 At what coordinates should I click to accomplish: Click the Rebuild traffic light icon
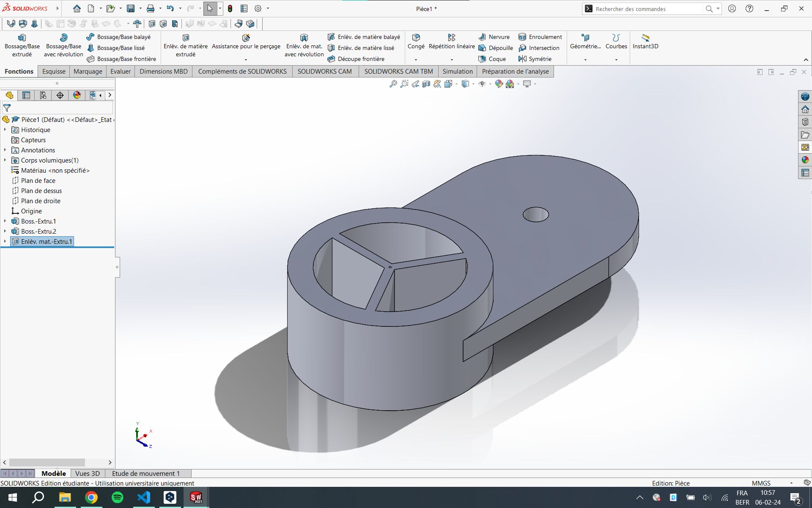click(230, 8)
